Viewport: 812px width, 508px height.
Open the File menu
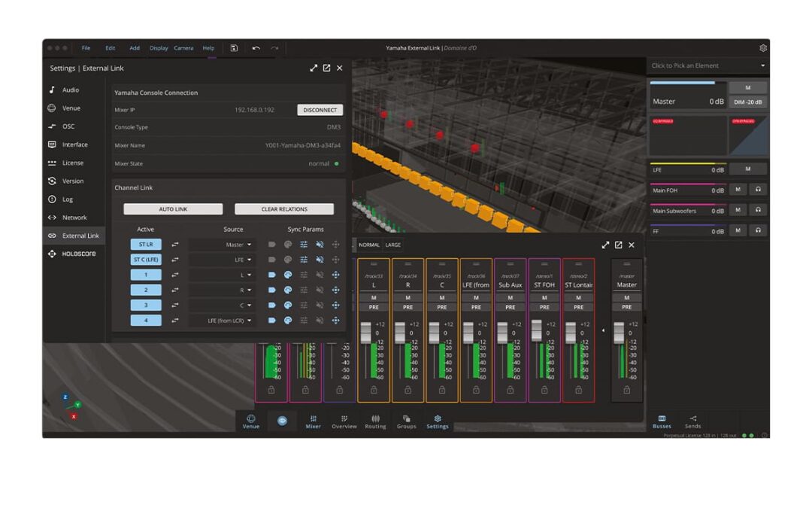click(x=86, y=48)
